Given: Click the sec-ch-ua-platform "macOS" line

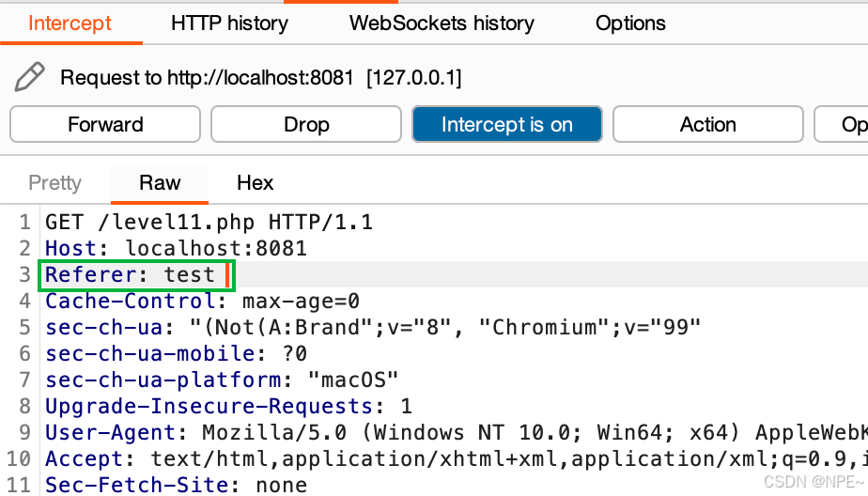Looking at the screenshot, I should coord(222,380).
